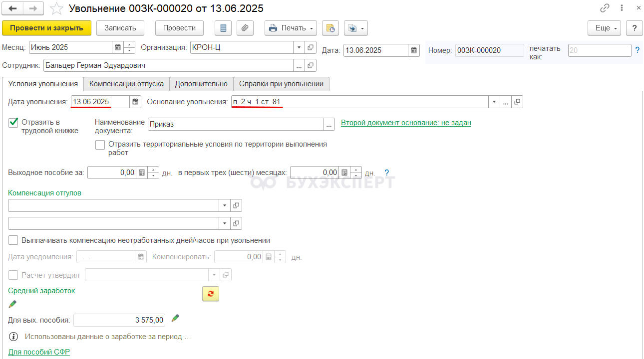Click Наименование документа field with Приказ
Screen dimensions: 644x359
(236, 124)
